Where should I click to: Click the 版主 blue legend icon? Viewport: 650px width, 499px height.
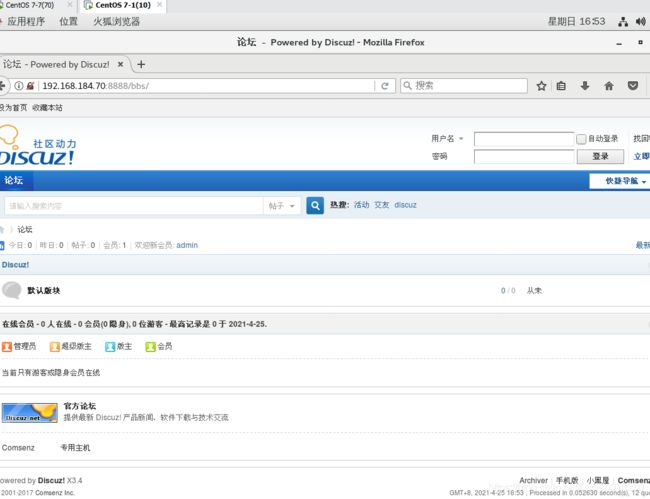pos(110,346)
